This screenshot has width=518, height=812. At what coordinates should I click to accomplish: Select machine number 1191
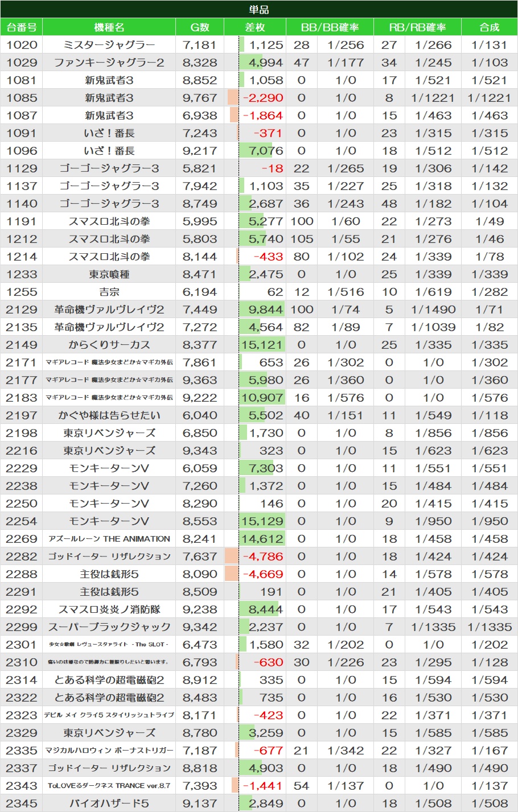(22, 221)
